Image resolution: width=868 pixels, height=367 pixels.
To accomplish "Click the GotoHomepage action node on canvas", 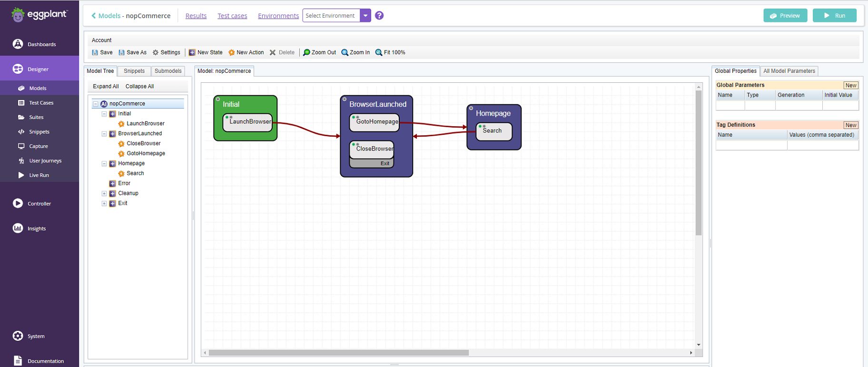I will [374, 122].
